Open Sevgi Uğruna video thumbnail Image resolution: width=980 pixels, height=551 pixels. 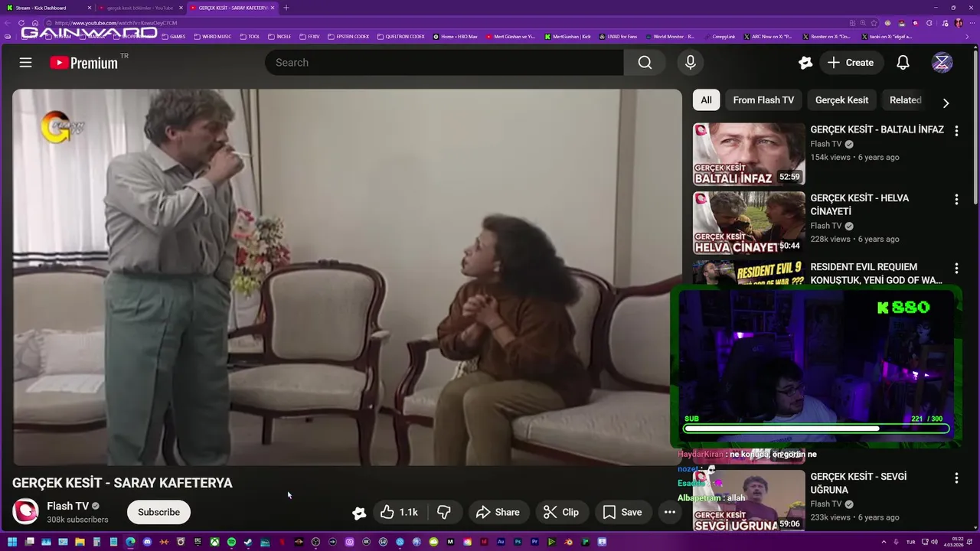(x=749, y=500)
